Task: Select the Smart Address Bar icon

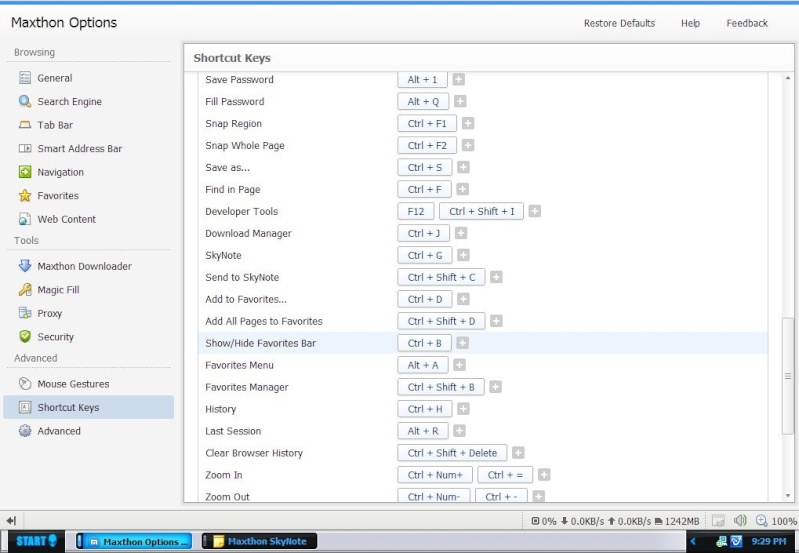Action: point(24,148)
